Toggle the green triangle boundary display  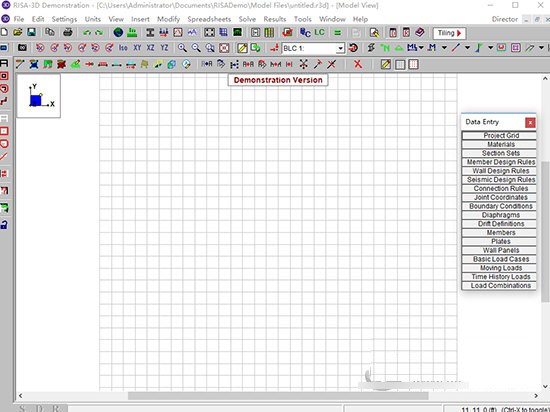point(399,47)
